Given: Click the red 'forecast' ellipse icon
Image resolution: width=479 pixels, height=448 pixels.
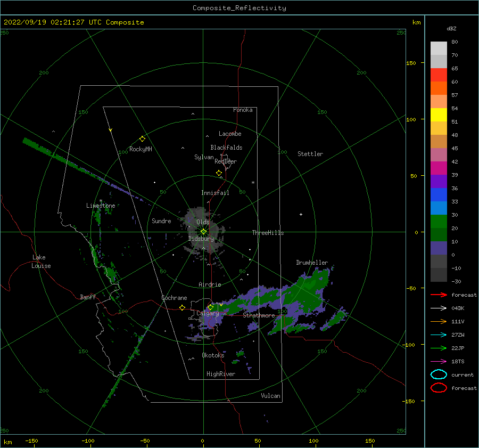Looking at the screenshot, I should pyautogui.click(x=439, y=388).
